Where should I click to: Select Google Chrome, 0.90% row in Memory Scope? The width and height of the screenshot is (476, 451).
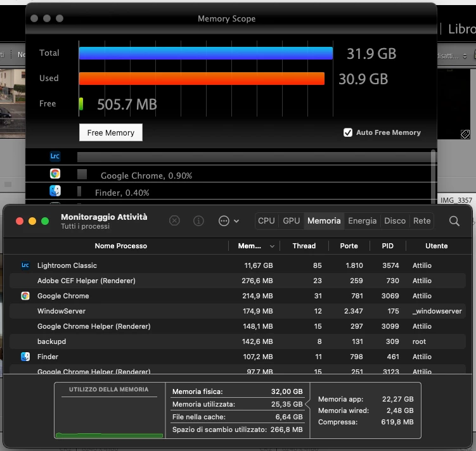pyautogui.click(x=231, y=174)
